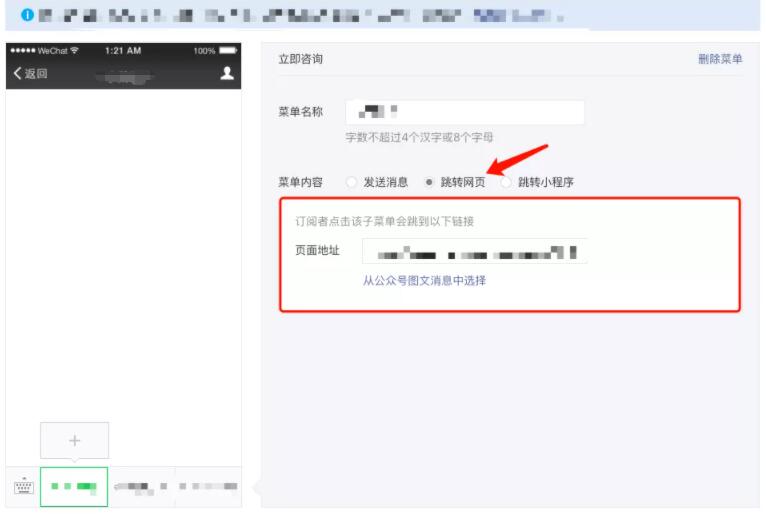Choose the 跳转小程序 radio option
The image size is (766, 514).
tap(506, 182)
